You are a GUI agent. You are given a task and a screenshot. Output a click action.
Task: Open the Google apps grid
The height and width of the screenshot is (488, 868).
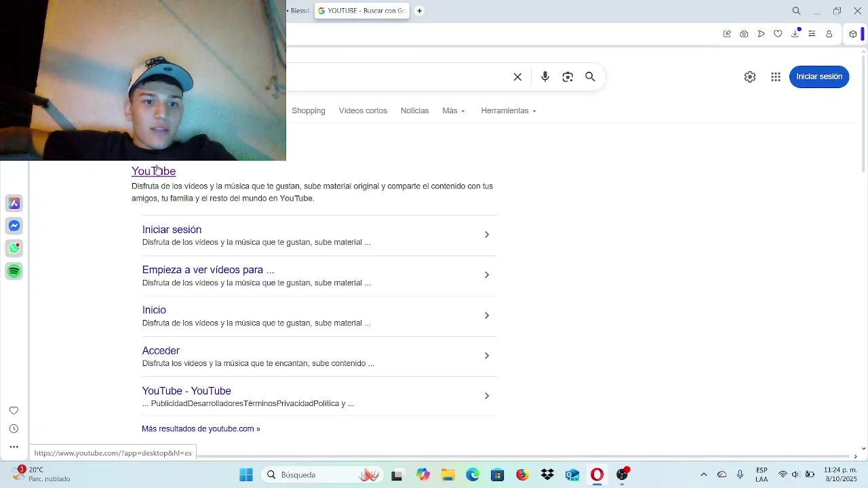pos(776,77)
